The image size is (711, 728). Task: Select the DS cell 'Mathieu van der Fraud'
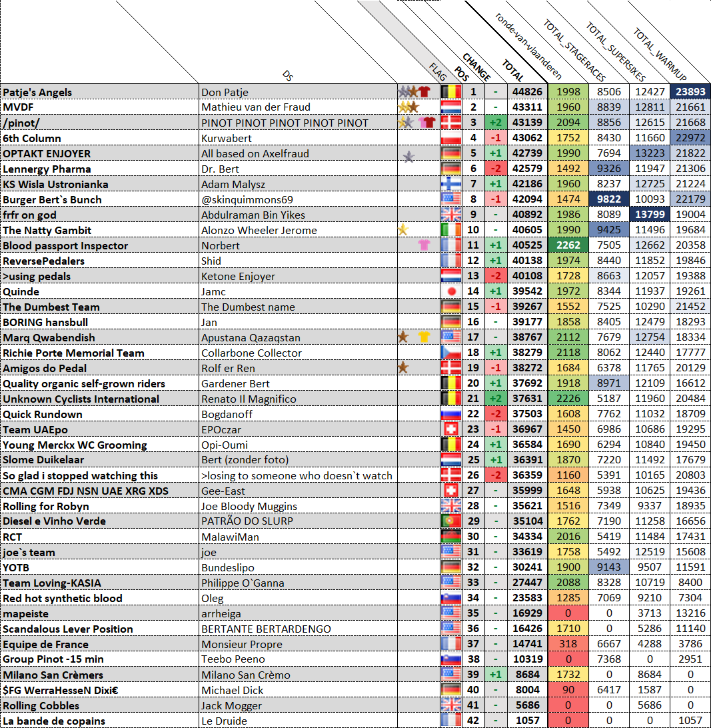click(x=298, y=107)
